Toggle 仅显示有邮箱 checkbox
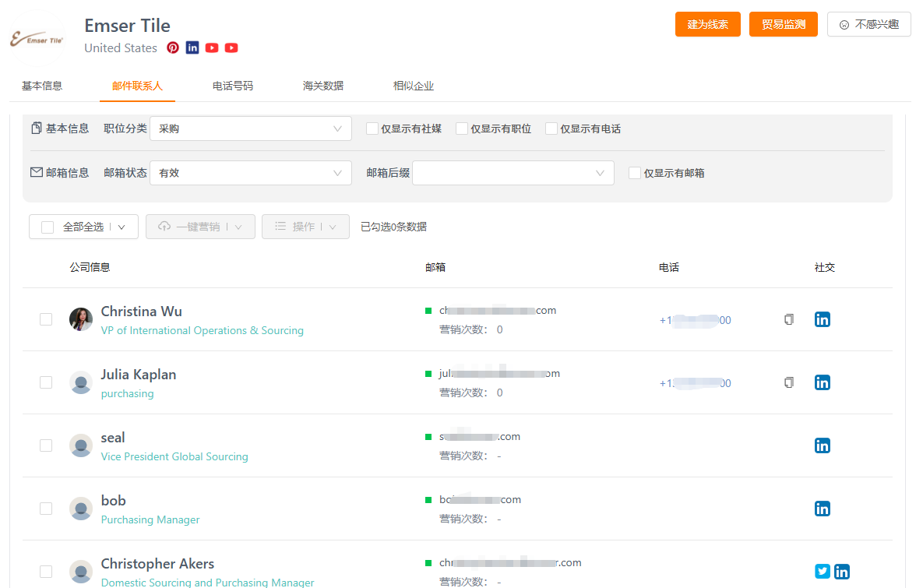This screenshot has width=923, height=588. click(x=635, y=173)
